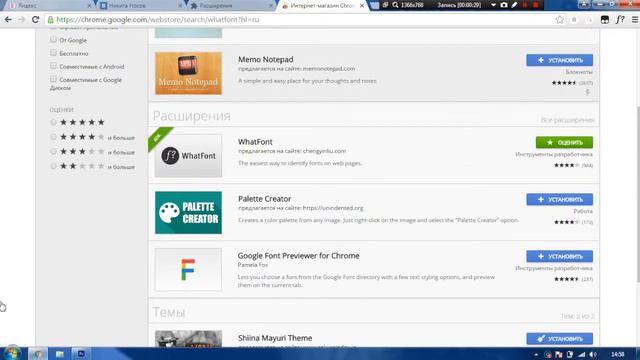Click the WhatFont extension thumbnail

[x=188, y=156]
